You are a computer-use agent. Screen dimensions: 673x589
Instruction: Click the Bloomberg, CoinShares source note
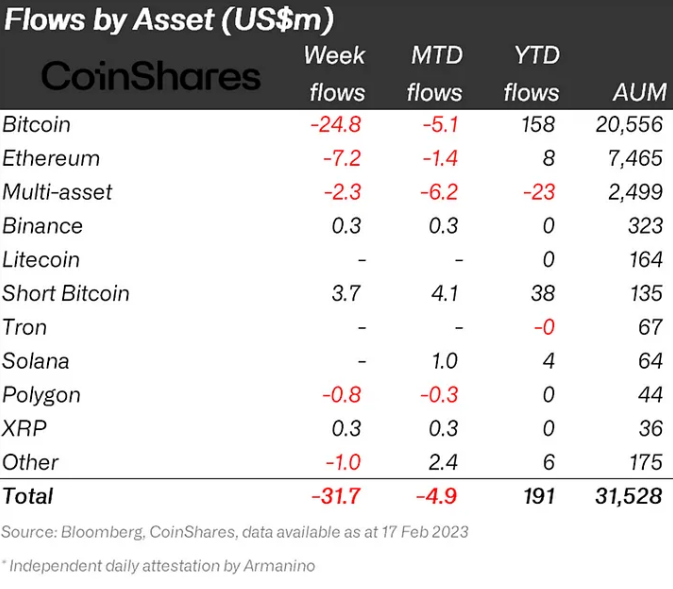235,532
